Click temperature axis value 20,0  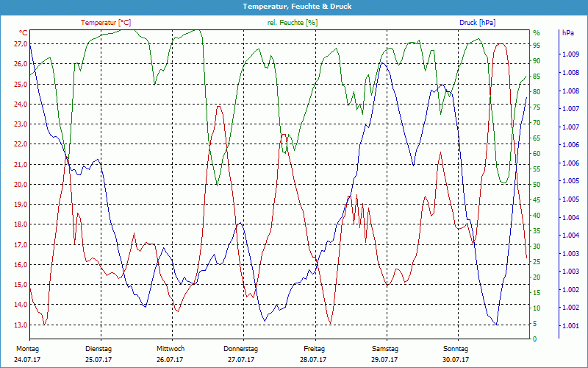[x=21, y=185]
